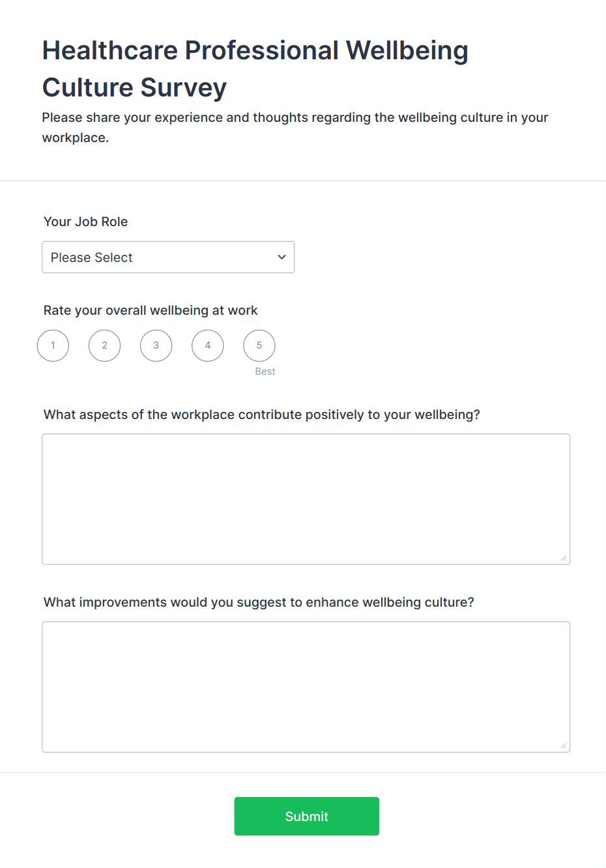The height and width of the screenshot is (868, 606).
Task: Expand the job role selection list
Action: (x=168, y=257)
